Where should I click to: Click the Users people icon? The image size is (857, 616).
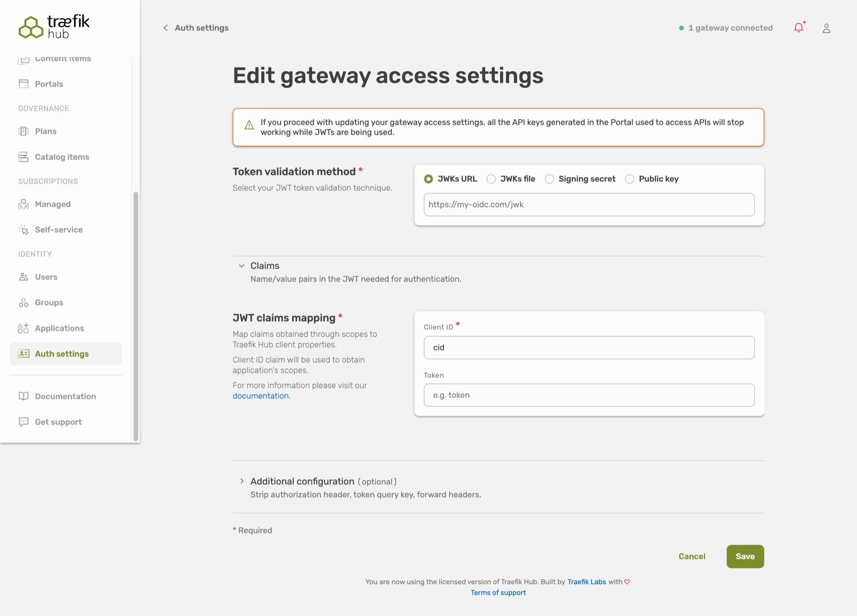tap(24, 277)
